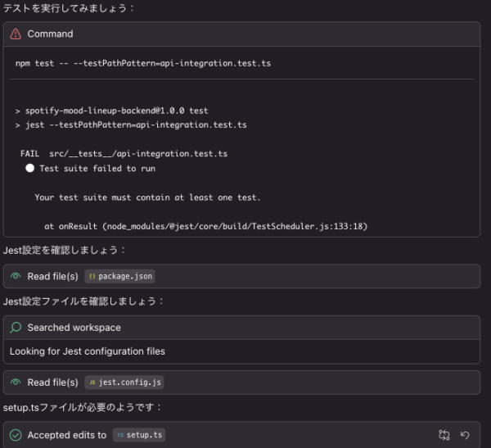Click the Accepted edits to label
The image size is (491, 448).
(67, 435)
